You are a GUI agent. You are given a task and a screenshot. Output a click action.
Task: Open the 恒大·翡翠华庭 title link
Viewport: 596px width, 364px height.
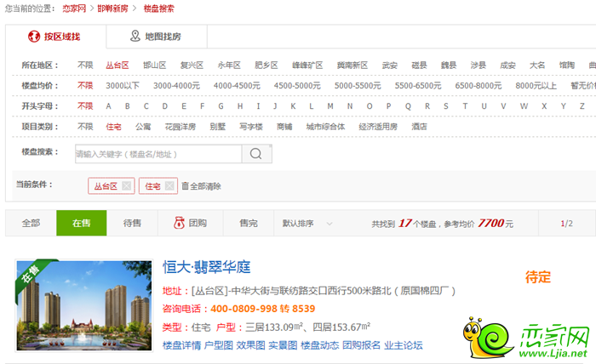coord(207,267)
